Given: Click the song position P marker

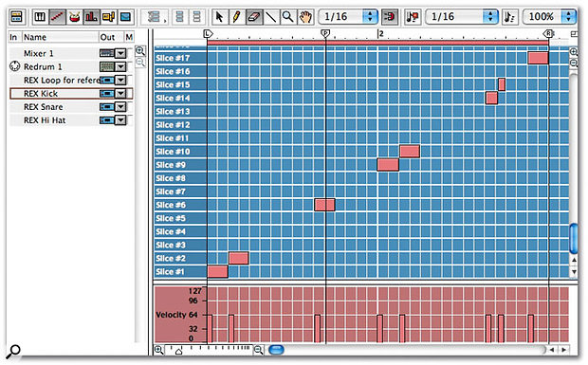Looking at the screenshot, I should click(x=325, y=34).
